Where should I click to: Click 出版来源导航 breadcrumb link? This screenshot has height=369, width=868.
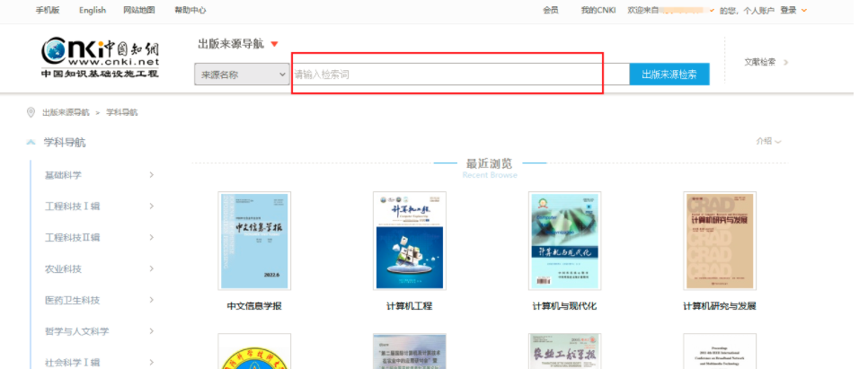click(x=66, y=112)
